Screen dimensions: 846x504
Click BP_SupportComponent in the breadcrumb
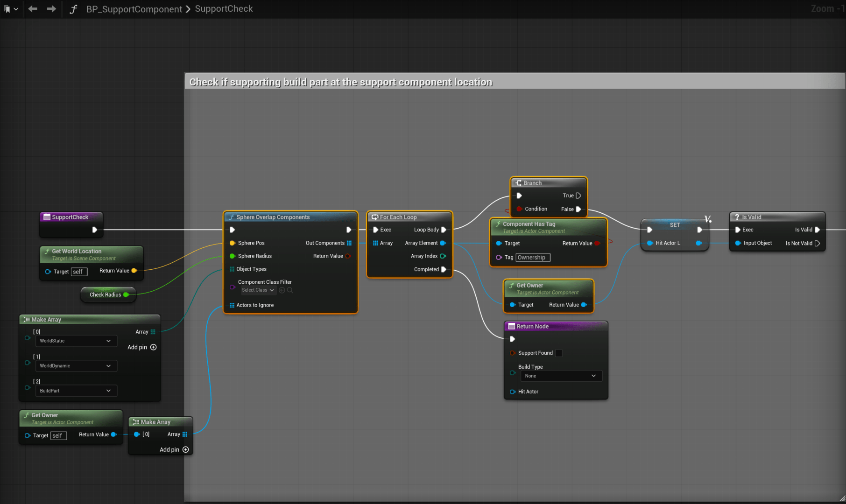pos(134,9)
